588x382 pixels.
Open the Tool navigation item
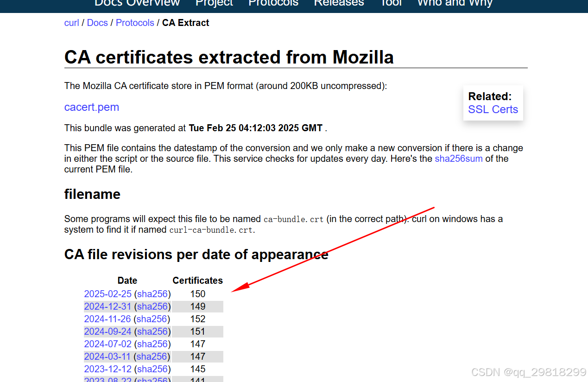391,3
